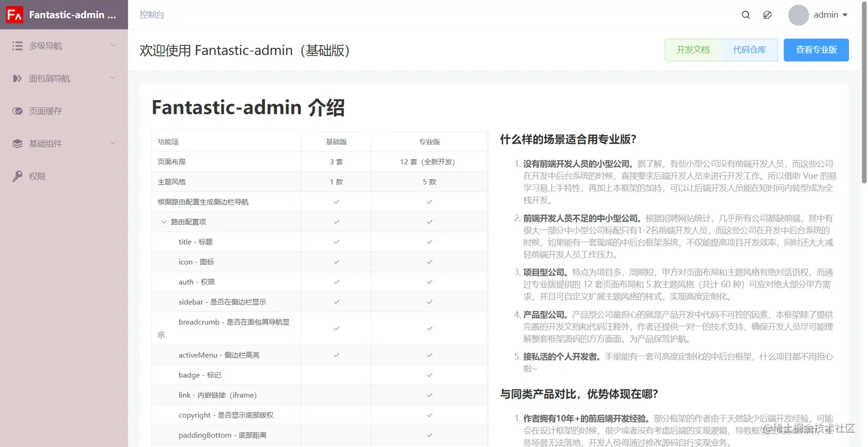868x447 pixels.
Task: Click 项目型公司 bold text
Action: [x=545, y=272]
